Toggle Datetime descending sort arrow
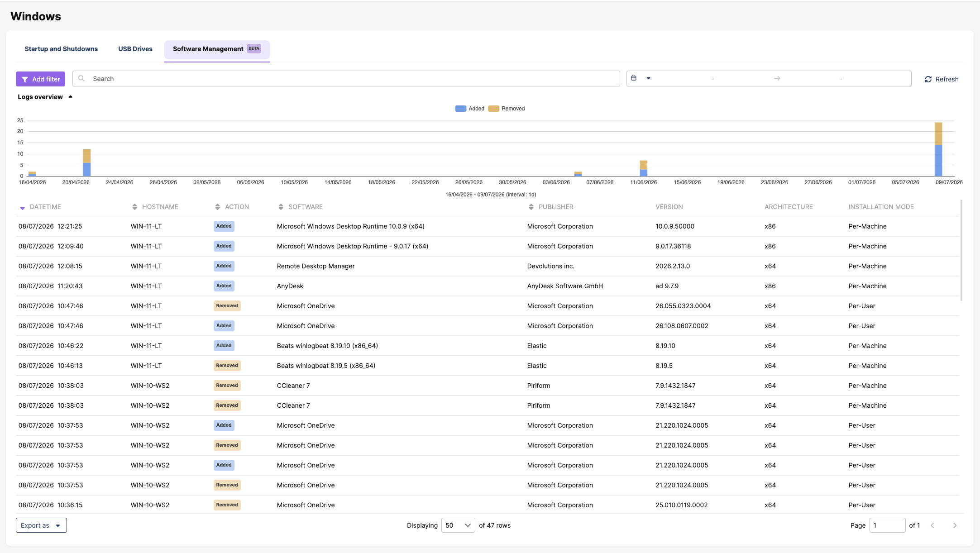Viewport: 980px width, 553px height. 22,208
